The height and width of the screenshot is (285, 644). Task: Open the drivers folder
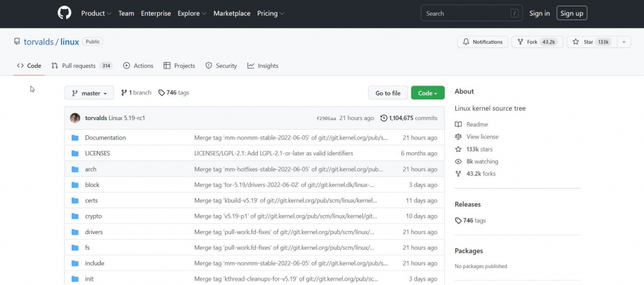(x=94, y=232)
